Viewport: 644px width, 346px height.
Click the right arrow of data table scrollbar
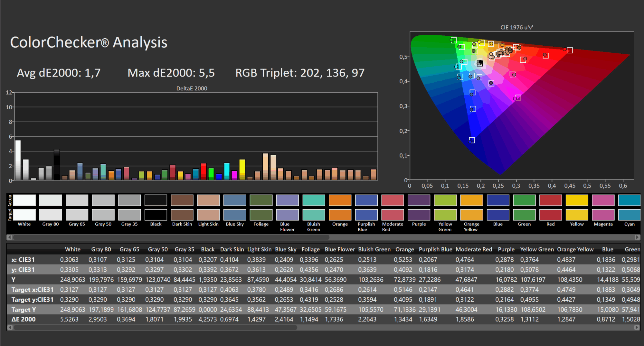(637, 327)
